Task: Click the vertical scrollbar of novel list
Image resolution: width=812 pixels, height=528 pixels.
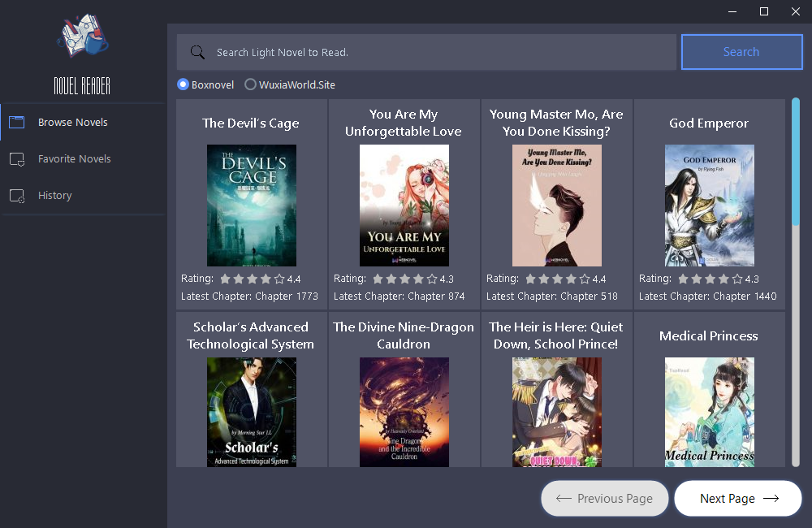Action: 796,283
